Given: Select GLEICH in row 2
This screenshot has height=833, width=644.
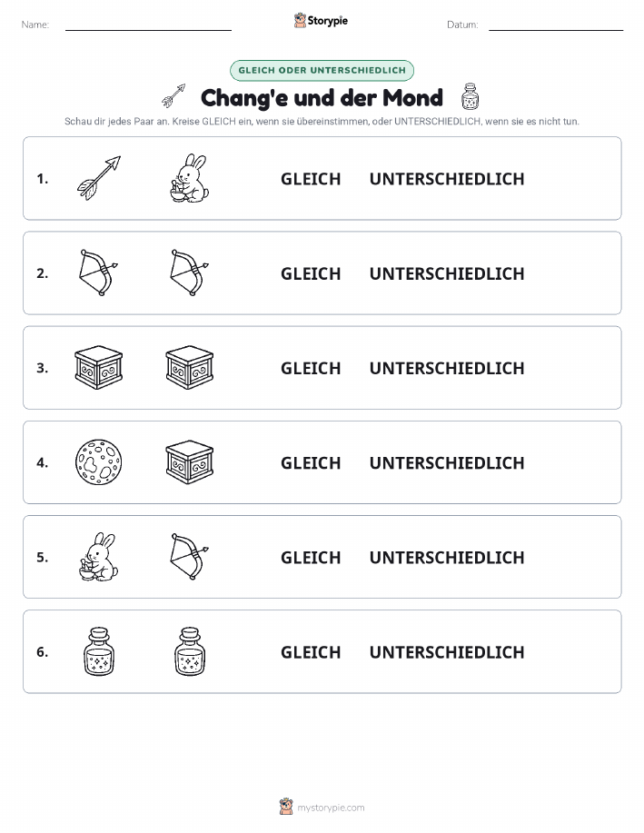Looking at the screenshot, I should pyautogui.click(x=311, y=273).
